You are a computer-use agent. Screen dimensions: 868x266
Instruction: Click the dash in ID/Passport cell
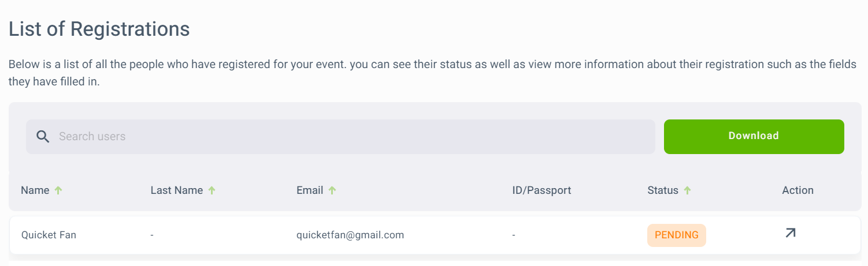click(x=514, y=235)
